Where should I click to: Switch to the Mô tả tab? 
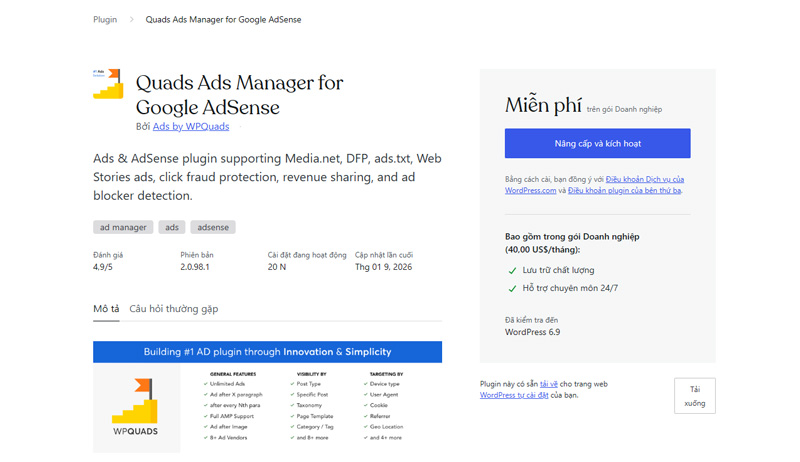click(106, 309)
